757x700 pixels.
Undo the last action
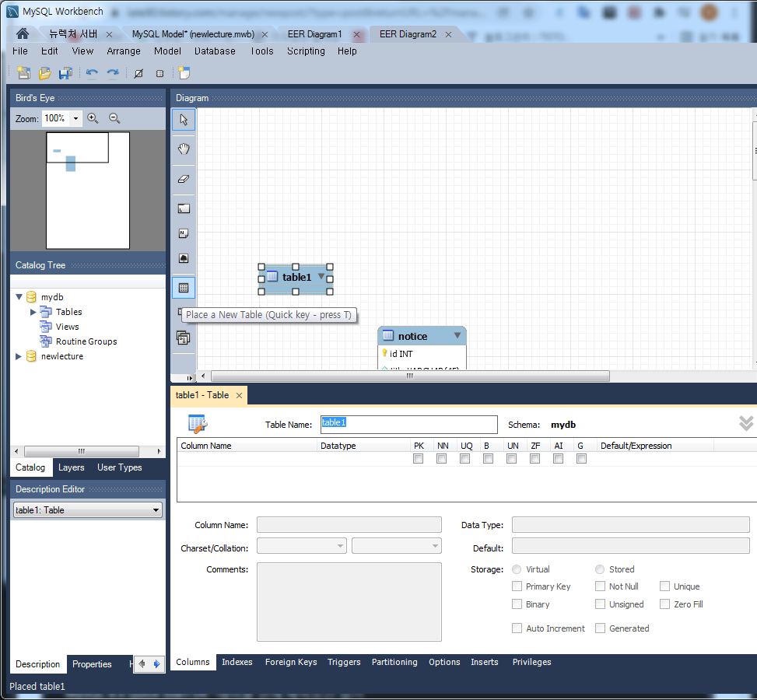[x=92, y=73]
